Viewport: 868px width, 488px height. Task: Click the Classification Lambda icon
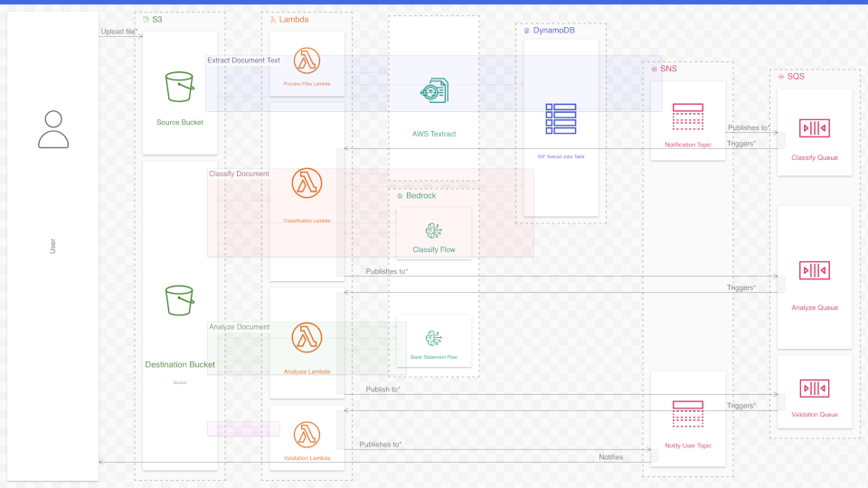[307, 183]
